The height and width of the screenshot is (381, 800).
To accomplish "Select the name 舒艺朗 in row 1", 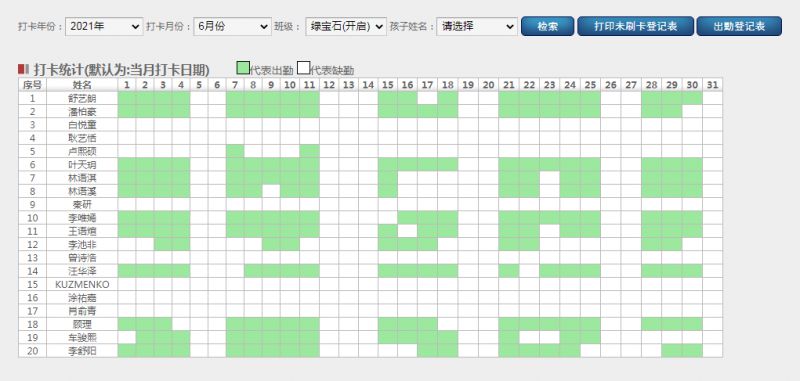I will coord(82,98).
